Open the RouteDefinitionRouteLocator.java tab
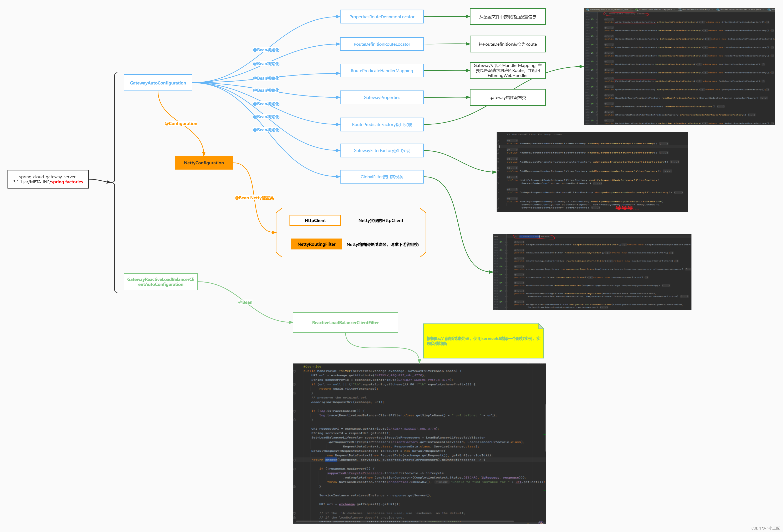Screen dimensions: 783x532 click(740, 9)
